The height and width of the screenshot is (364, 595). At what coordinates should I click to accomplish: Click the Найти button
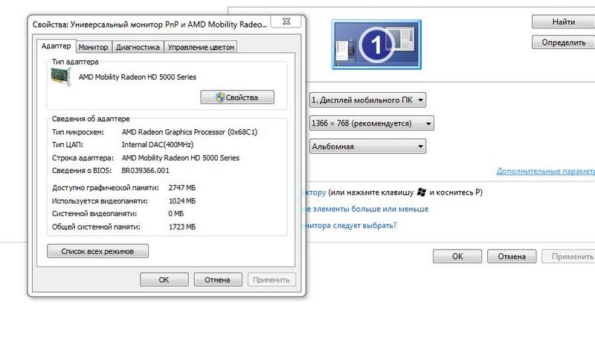click(563, 22)
